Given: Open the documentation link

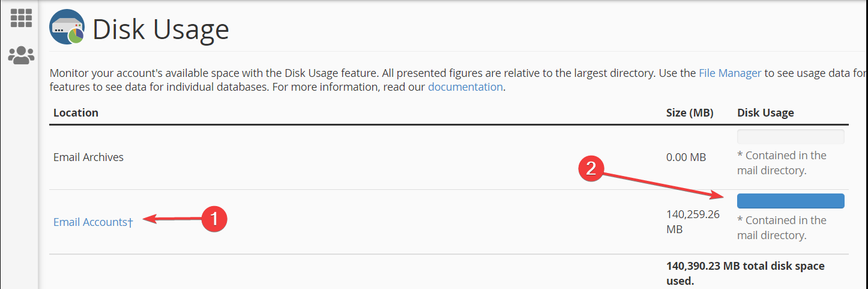Looking at the screenshot, I should click(x=465, y=87).
